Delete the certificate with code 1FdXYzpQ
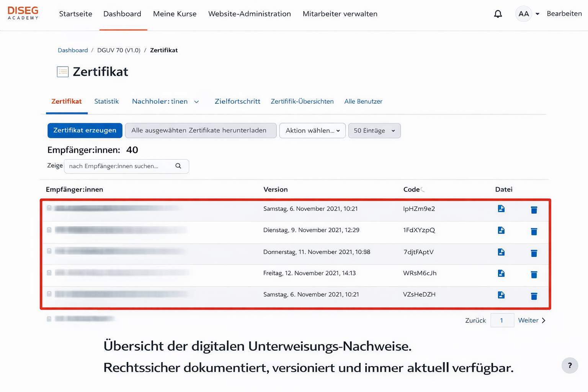The height and width of the screenshot is (392, 588). (x=534, y=232)
